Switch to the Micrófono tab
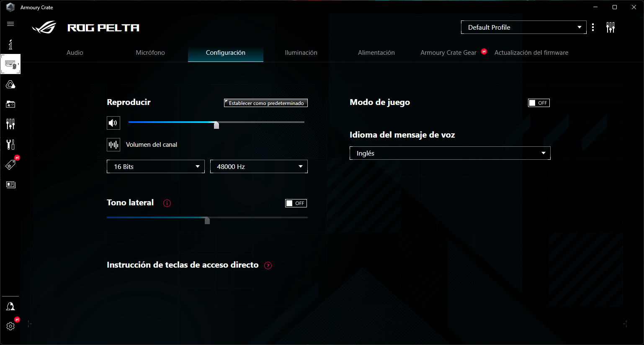The image size is (644, 345). pos(150,53)
